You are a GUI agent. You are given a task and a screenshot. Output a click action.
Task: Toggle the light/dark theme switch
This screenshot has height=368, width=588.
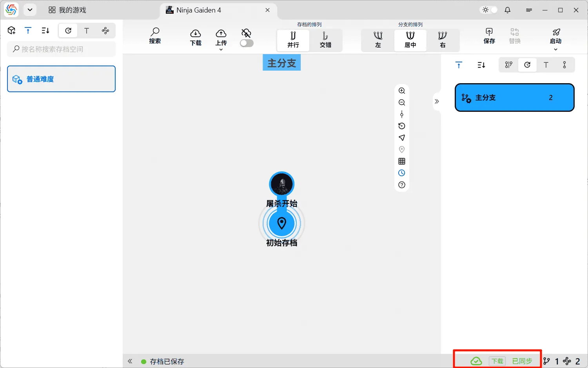pos(489,10)
